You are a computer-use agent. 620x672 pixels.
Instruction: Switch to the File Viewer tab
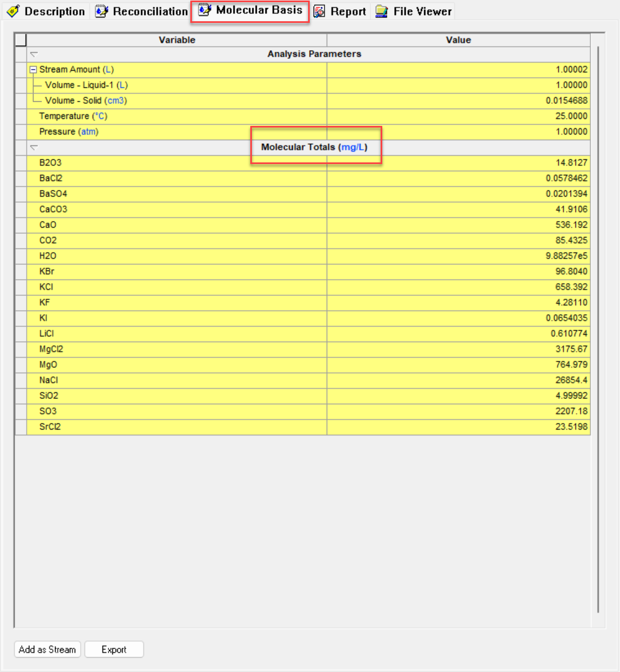coord(414,11)
